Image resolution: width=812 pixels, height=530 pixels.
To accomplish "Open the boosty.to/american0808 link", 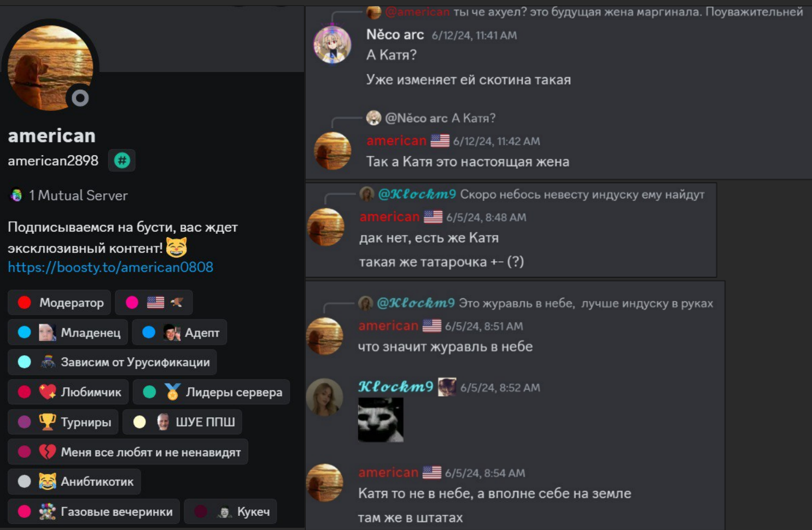I will tap(110, 267).
